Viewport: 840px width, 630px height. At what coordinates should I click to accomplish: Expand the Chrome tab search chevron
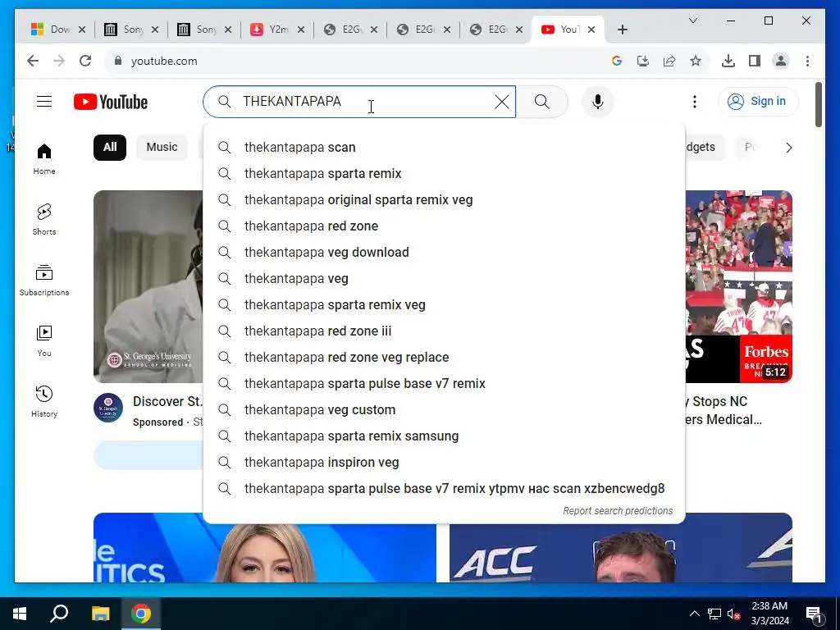coord(692,21)
